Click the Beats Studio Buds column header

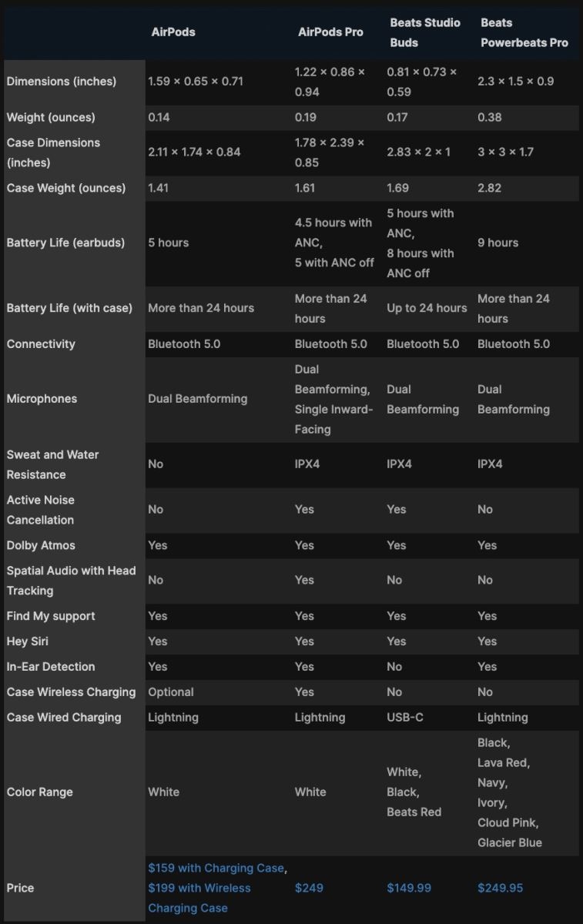[x=424, y=32]
